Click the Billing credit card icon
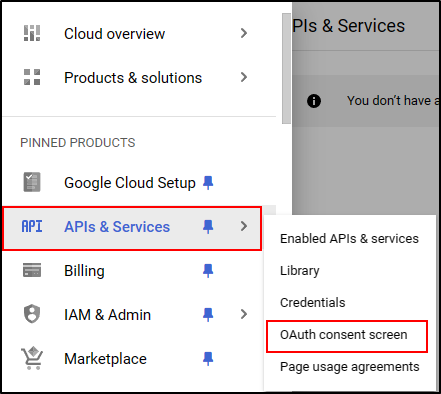441x394 pixels. [x=32, y=270]
